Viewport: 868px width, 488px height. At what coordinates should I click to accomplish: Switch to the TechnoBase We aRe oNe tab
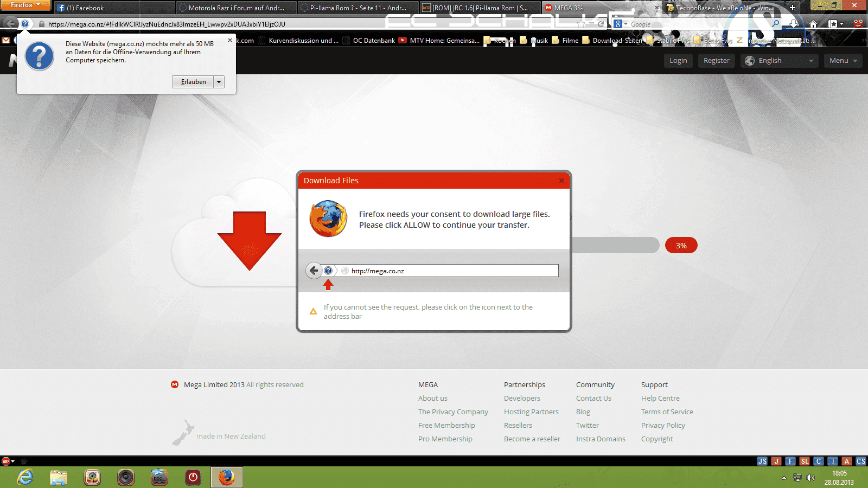tap(724, 8)
